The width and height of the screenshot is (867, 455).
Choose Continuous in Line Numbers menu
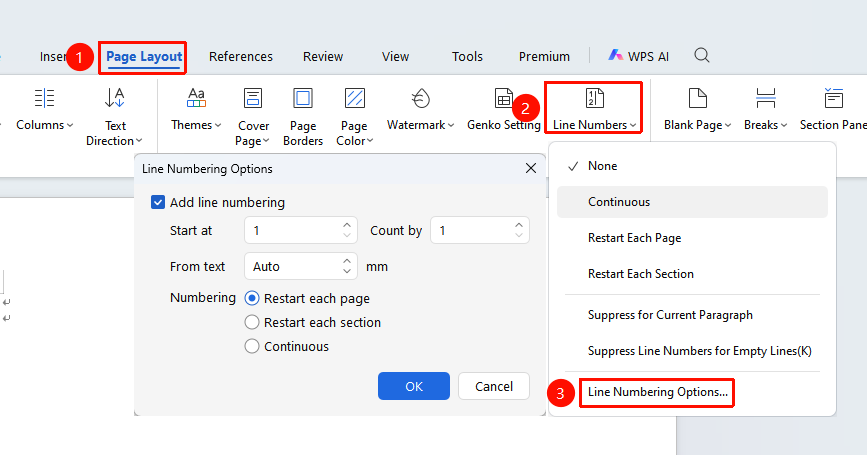tap(692, 202)
